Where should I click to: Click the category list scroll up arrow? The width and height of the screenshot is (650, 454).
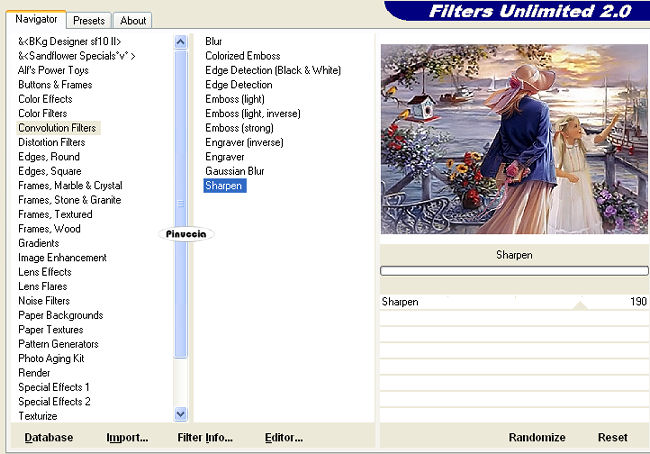click(181, 42)
